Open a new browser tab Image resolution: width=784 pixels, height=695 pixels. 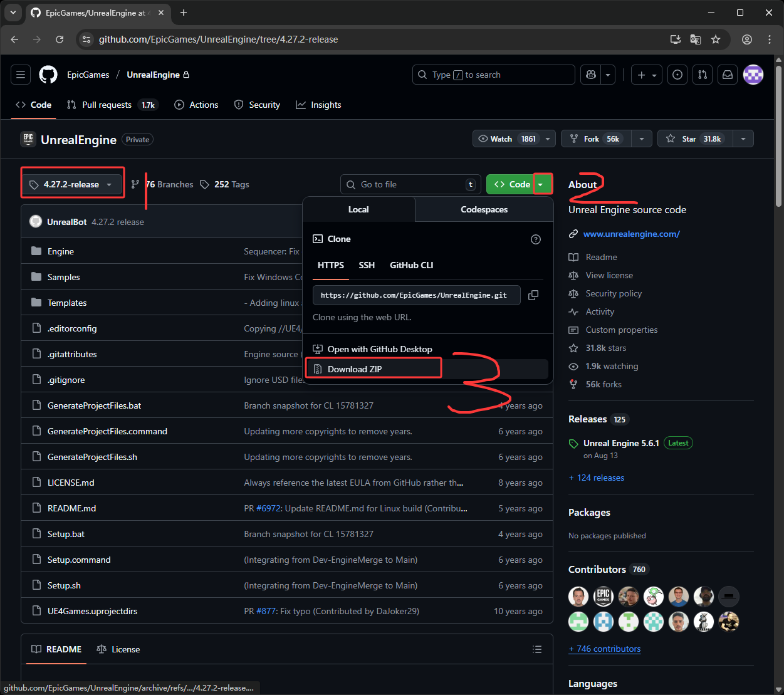tap(184, 13)
